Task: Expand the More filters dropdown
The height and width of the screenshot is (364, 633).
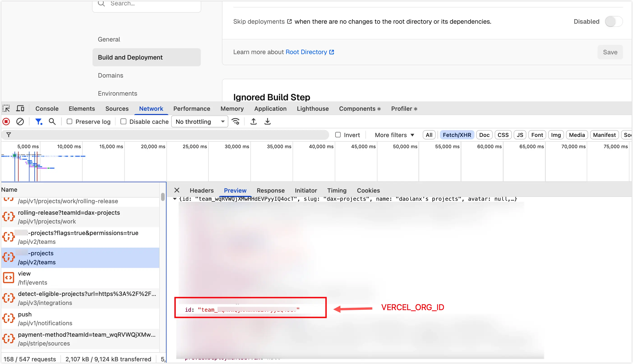Action: [x=395, y=135]
